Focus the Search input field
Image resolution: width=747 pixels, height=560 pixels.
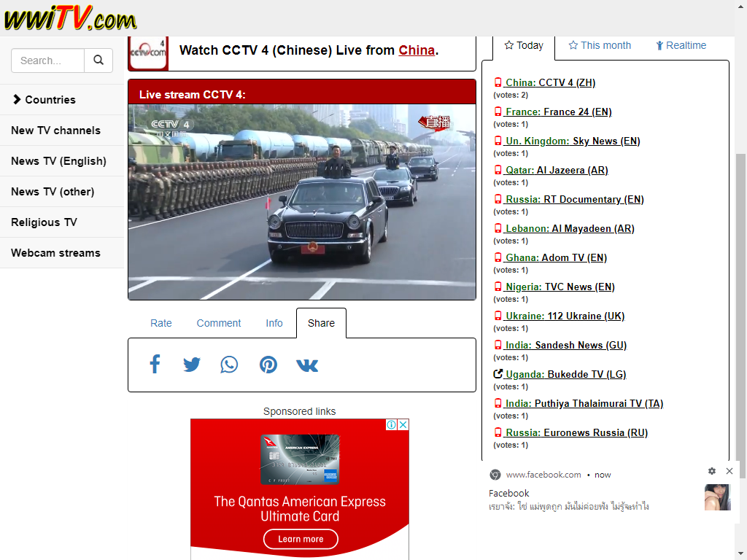pos(47,61)
